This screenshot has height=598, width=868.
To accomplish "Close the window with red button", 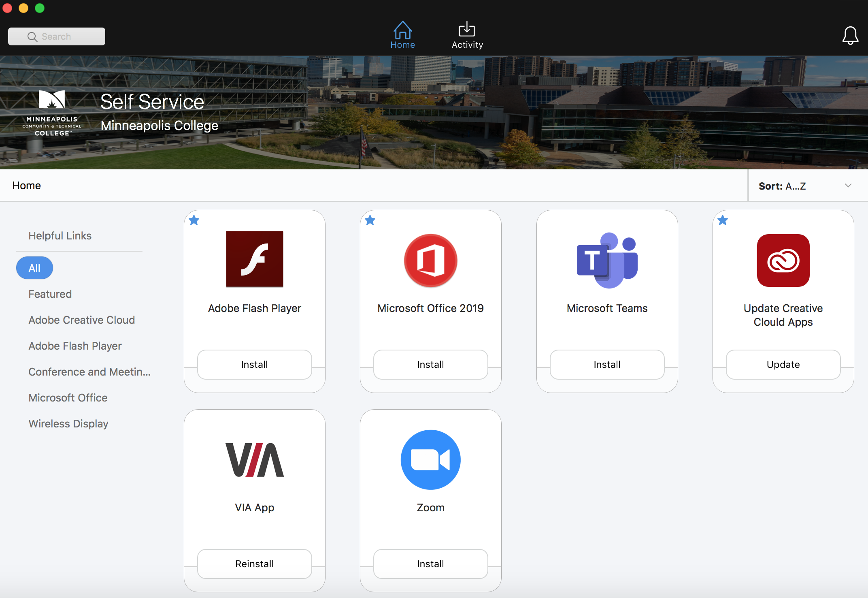I will [x=7, y=8].
